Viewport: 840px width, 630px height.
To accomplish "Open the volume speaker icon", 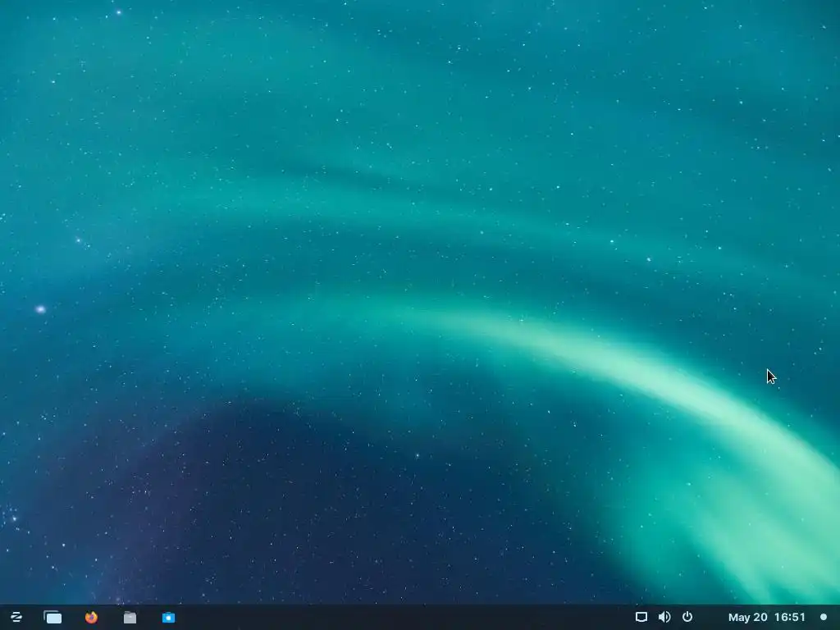I will tap(664, 617).
